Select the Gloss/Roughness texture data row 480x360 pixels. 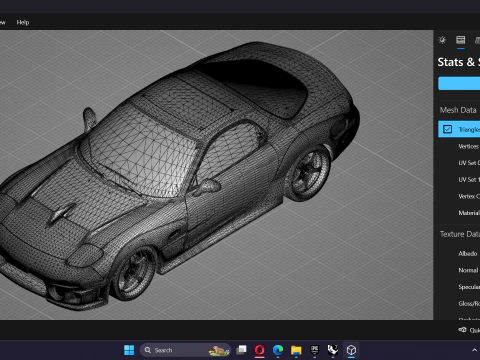point(469,304)
